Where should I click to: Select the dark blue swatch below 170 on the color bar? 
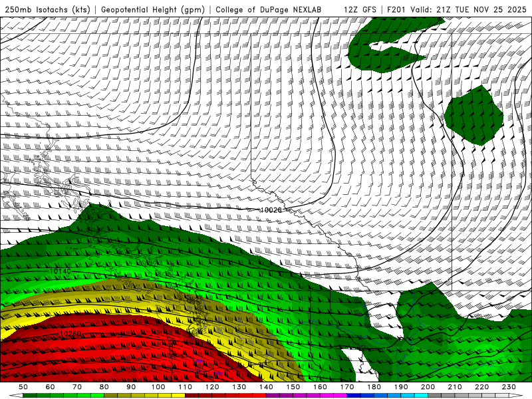(x=354, y=396)
